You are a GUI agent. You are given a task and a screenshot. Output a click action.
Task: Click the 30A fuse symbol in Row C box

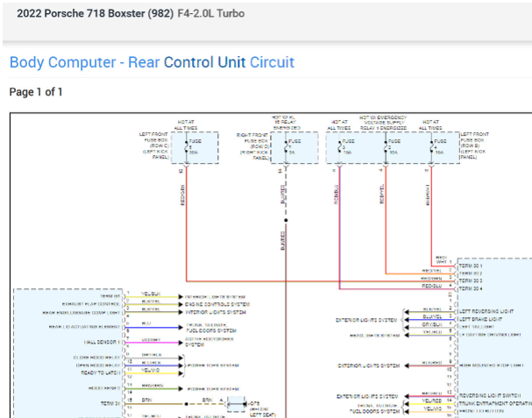187,147
